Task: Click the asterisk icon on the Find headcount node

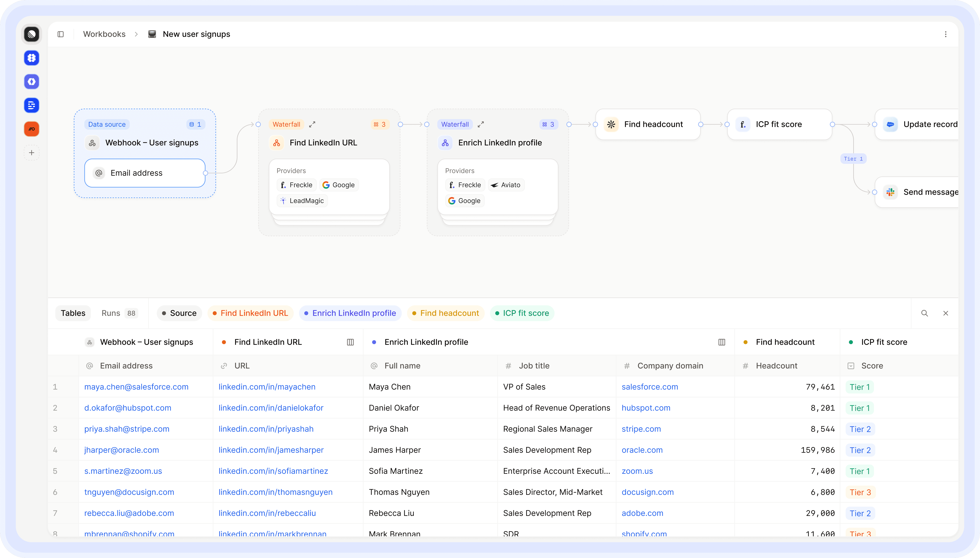Action: point(611,124)
